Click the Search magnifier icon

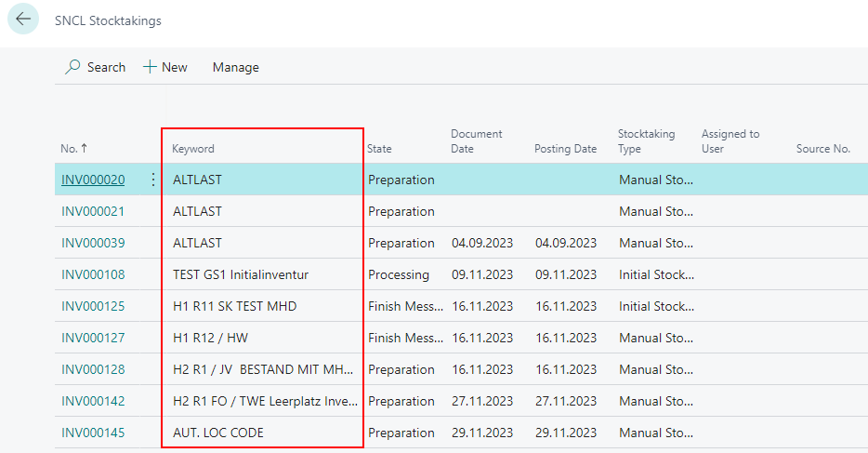(72, 67)
